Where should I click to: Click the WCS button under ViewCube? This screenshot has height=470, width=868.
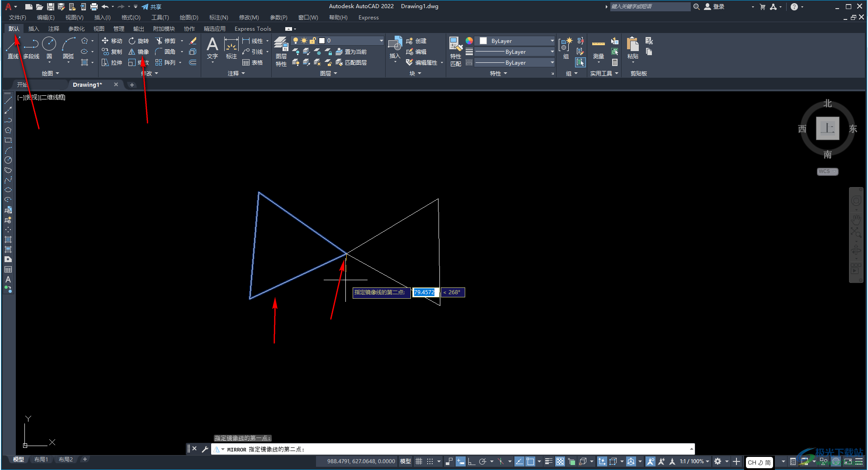827,171
